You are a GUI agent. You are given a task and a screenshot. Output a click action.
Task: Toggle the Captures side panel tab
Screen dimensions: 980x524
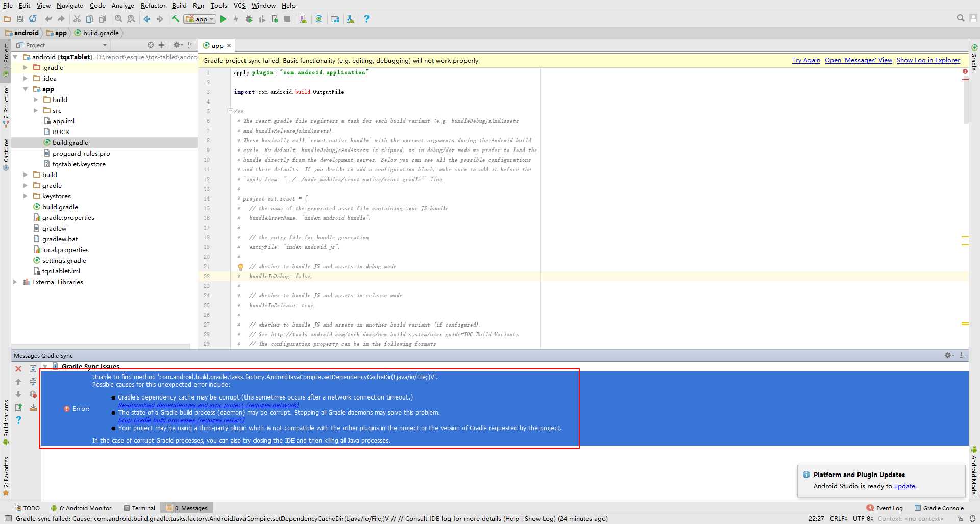6,154
